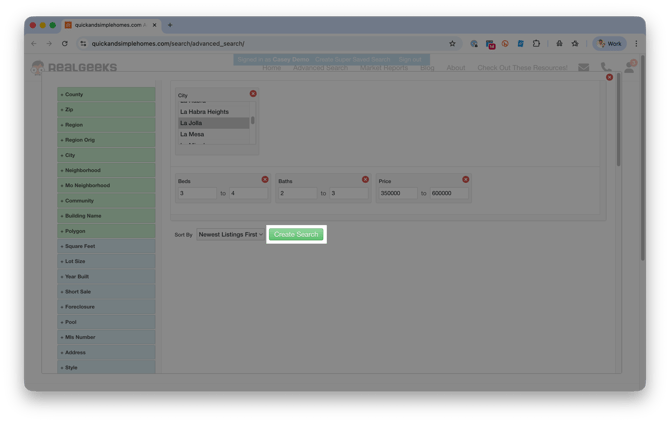
Task: Click the site info icon in address bar
Action: (83, 44)
